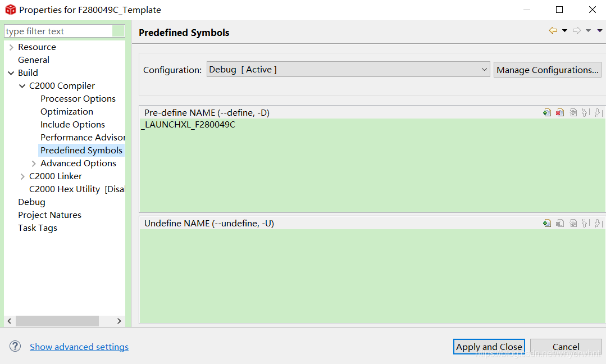Delete the selected Undefine NAME entry
606x364 pixels.
(x=559, y=223)
